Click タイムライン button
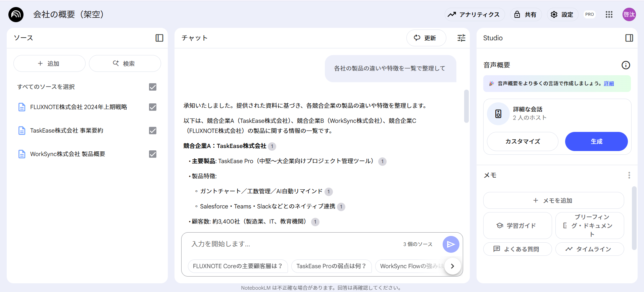Screen dimensions: 644x292 point(590,249)
